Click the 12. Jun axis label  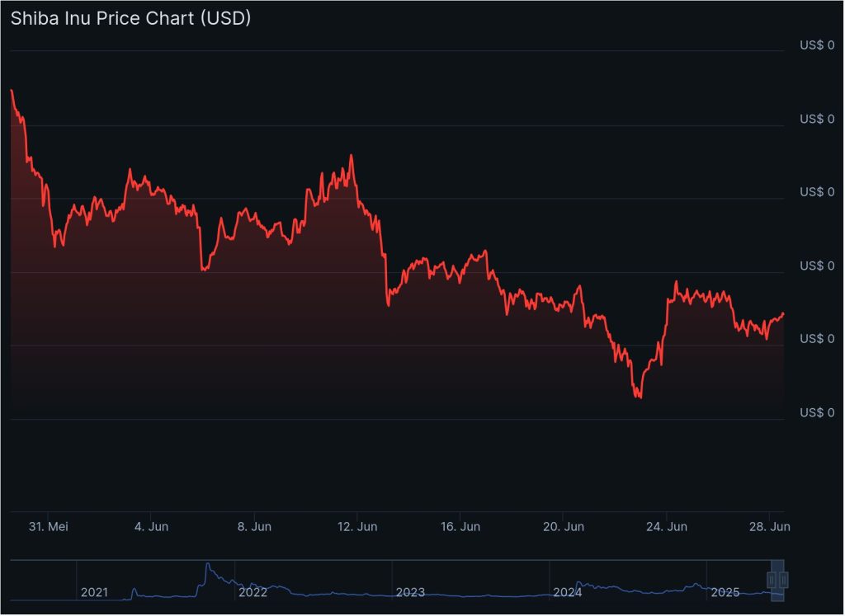coord(357,527)
